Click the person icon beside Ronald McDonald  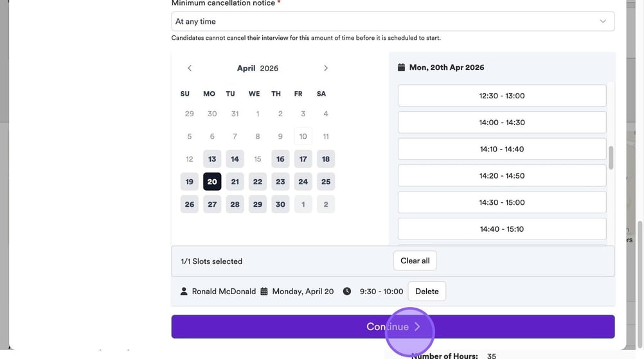coord(184,292)
